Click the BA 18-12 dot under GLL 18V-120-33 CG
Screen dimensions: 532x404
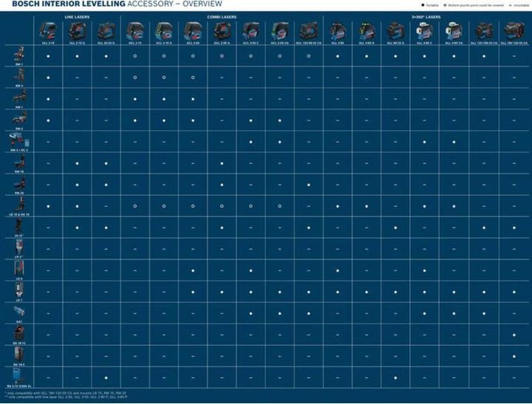[x=514, y=335]
